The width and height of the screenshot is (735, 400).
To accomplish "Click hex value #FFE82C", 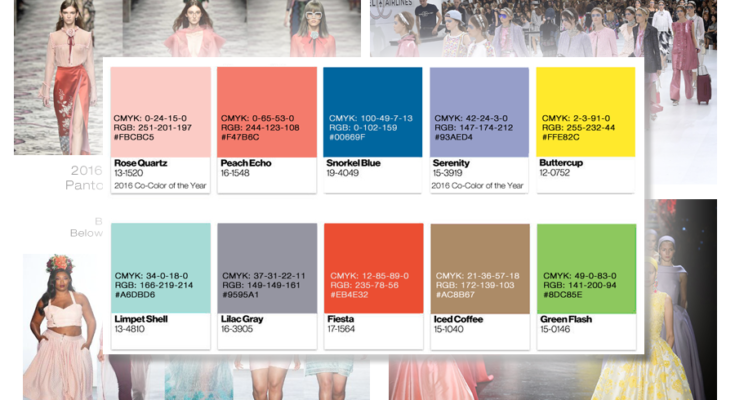I will pyautogui.click(x=560, y=137).
